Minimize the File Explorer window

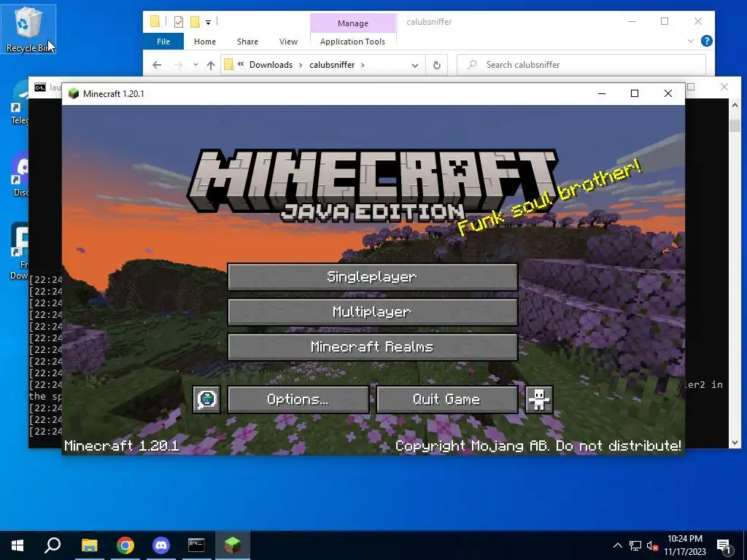click(x=632, y=21)
